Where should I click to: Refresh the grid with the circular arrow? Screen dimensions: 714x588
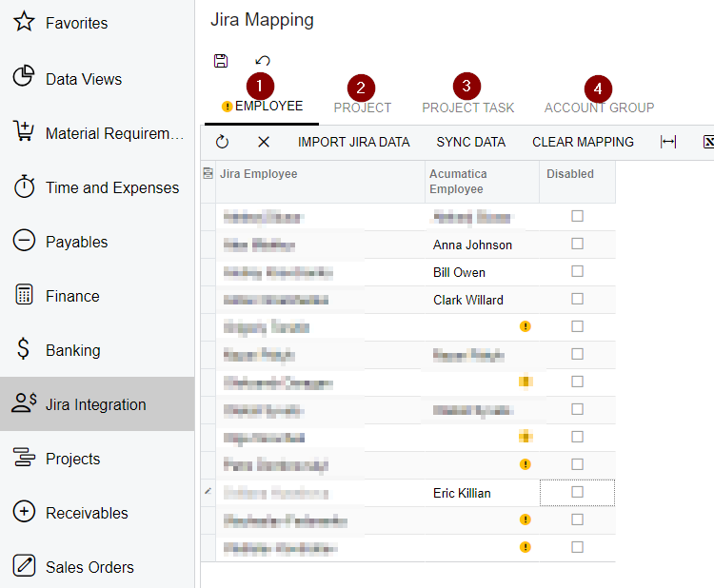(222, 142)
